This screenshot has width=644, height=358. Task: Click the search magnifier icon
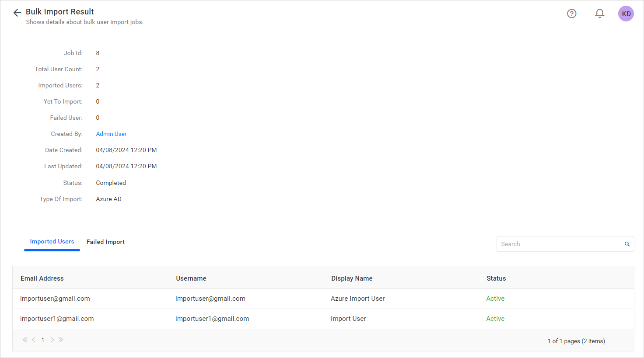627,244
